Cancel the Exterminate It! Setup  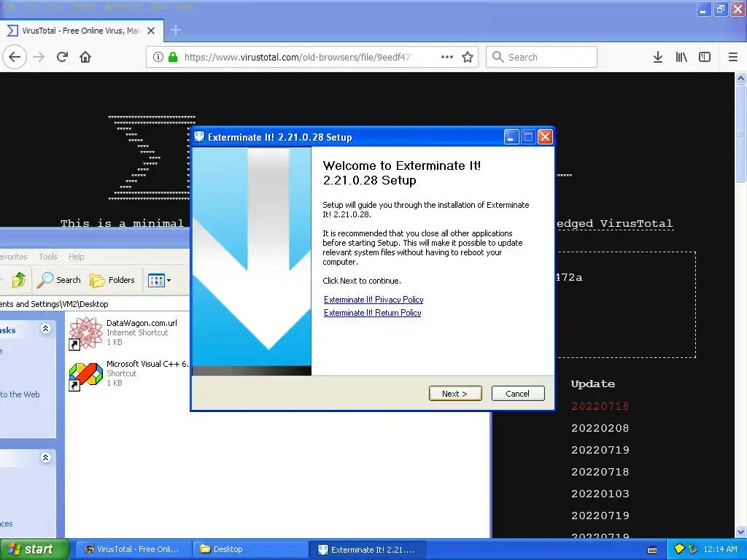517,393
